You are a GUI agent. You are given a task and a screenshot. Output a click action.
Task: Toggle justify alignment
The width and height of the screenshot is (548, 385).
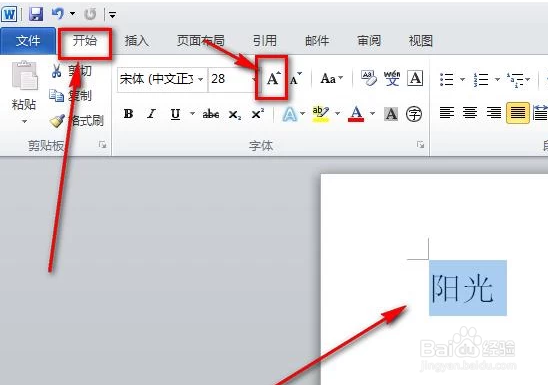pyautogui.click(x=518, y=113)
